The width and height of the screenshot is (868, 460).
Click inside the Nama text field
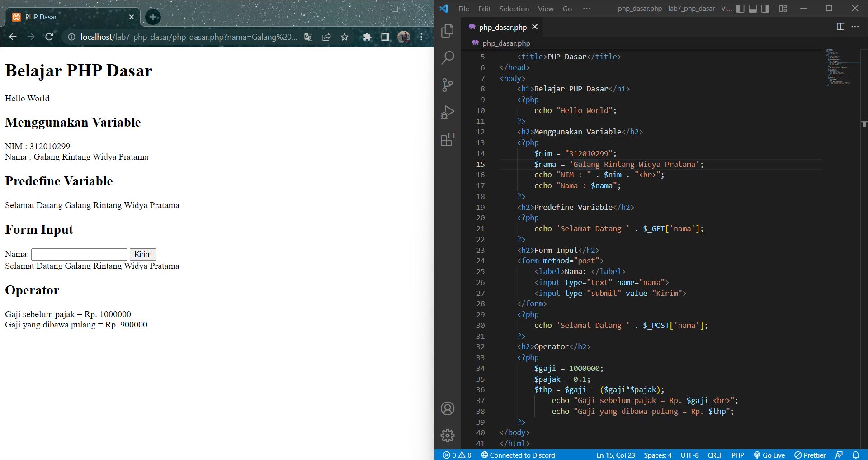(x=79, y=254)
